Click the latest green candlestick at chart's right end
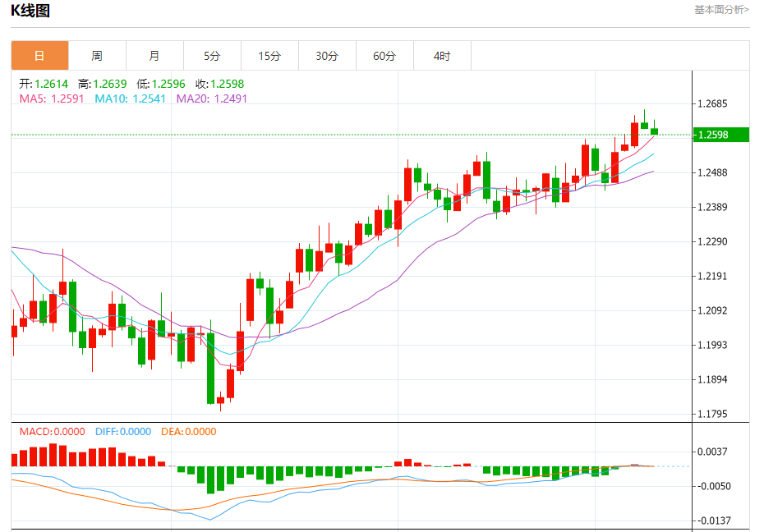Viewport: 764px width, 532px height. pos(655,131)
